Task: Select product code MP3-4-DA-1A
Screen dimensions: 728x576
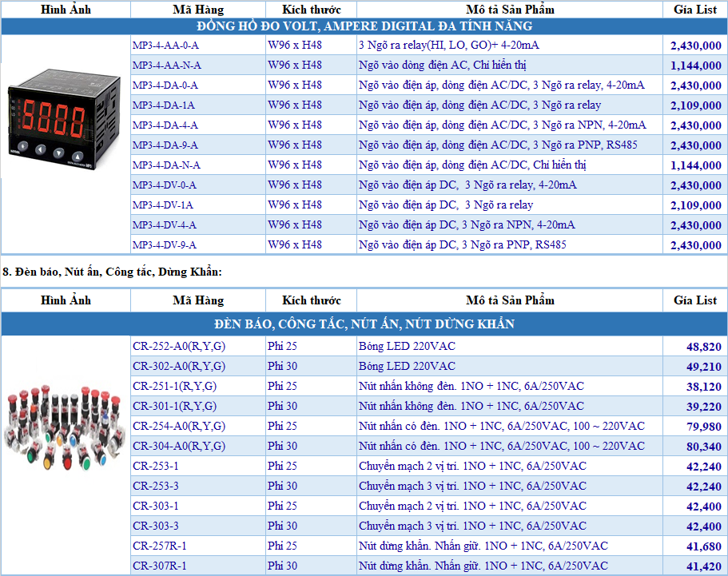Action: pos(164,105)
